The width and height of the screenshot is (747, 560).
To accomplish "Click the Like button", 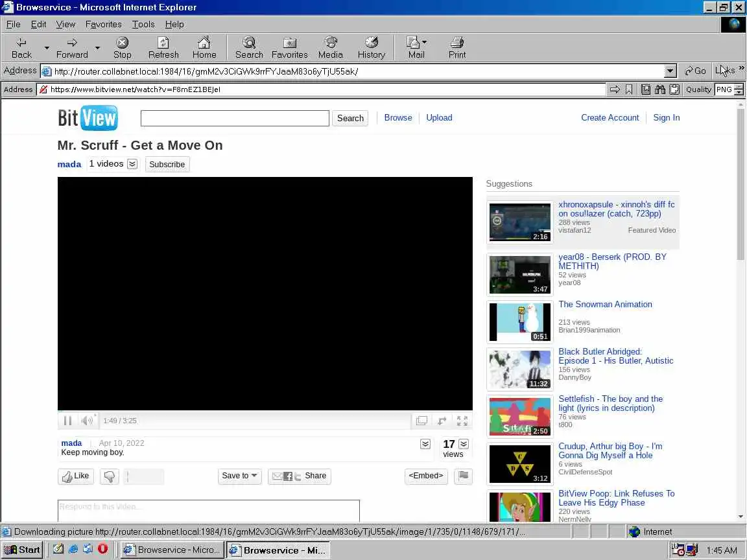I will (77, 476).
